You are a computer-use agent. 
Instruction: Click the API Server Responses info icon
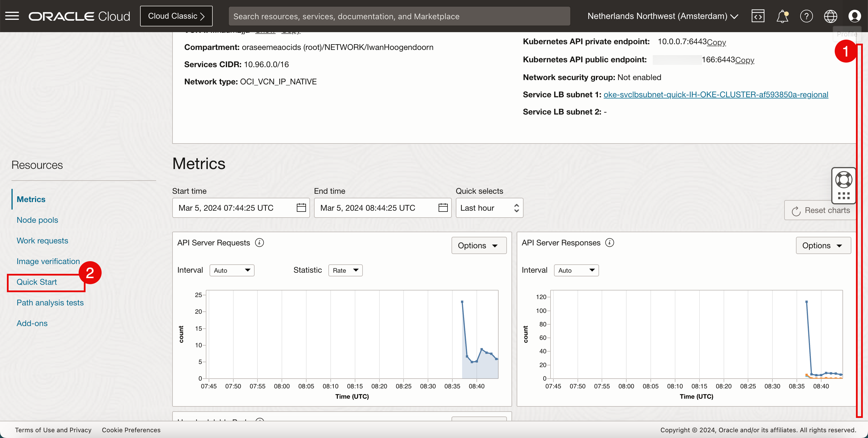[x=610, y=243]
